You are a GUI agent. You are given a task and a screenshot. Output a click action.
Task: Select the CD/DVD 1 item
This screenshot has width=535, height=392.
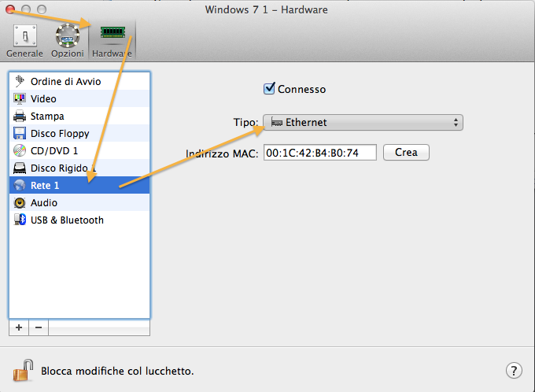point(79,150)
